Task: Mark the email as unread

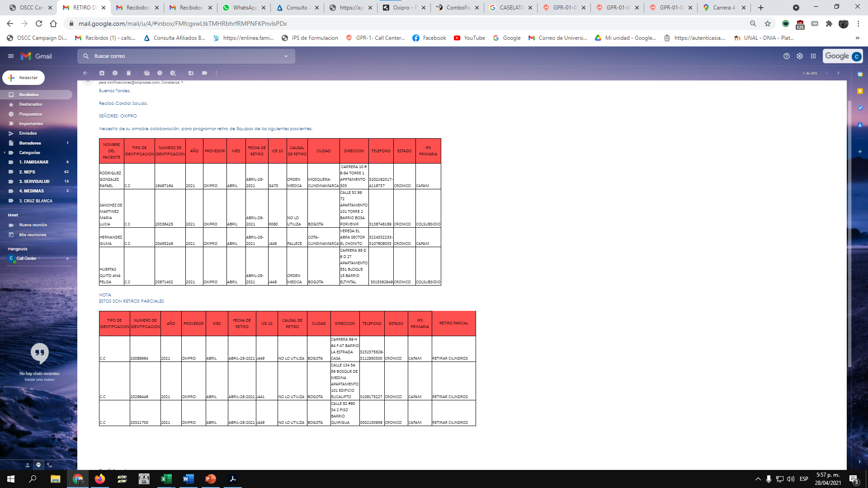Action: [146, 73]
